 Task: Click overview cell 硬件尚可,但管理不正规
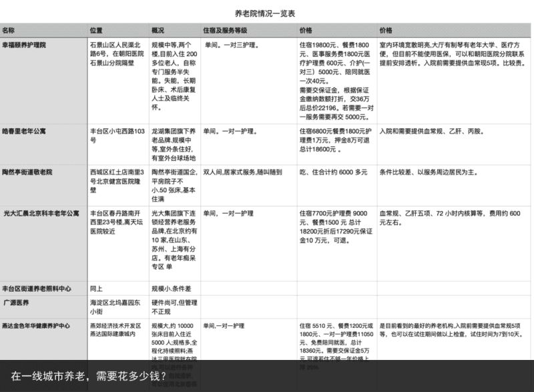174,307
